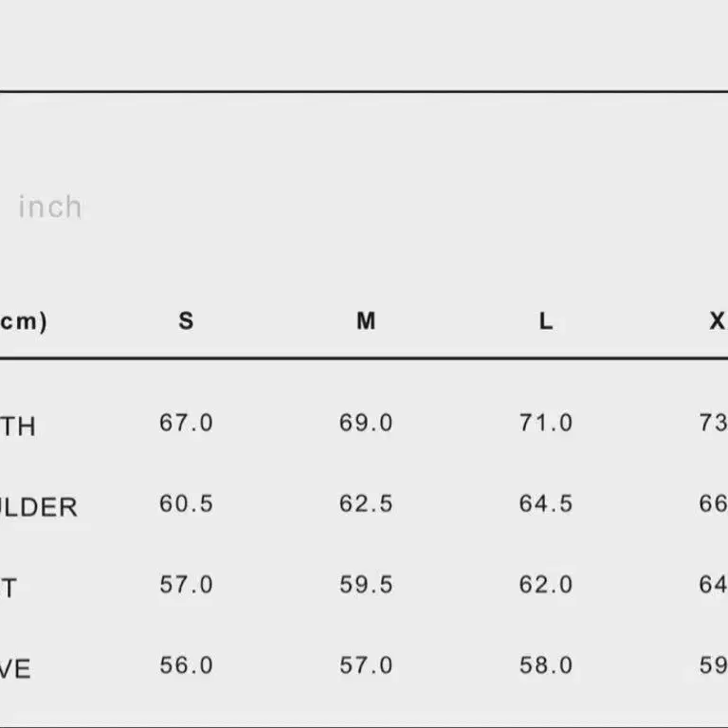Click chest value 62.0 for size L

(546, 585)
